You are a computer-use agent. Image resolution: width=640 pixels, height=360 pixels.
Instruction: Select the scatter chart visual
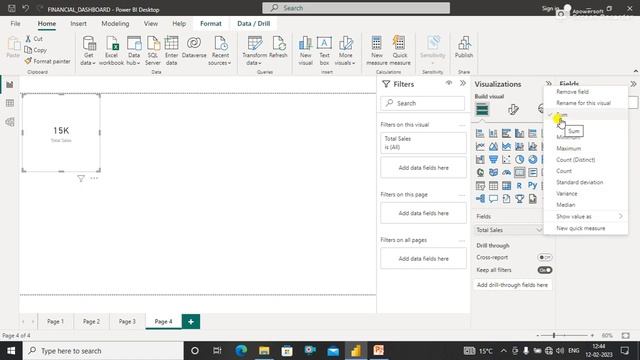[506, 160]
